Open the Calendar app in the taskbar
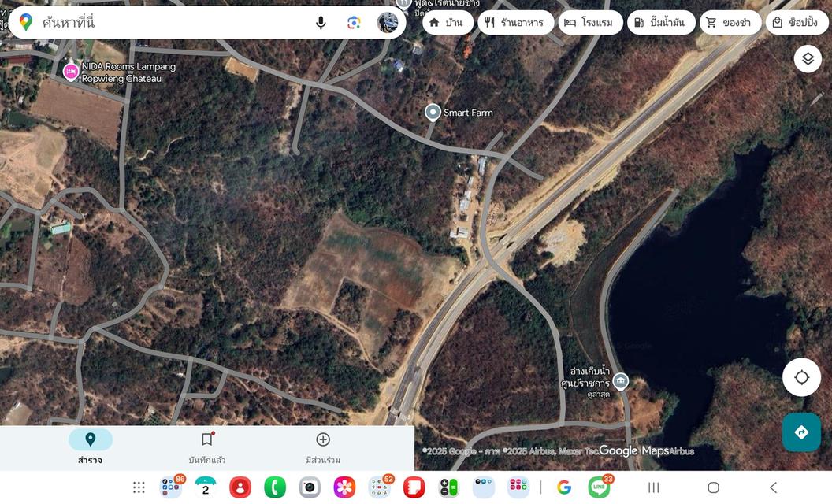Viewport: 832px width, 504px height. click(x=206, y=487)
